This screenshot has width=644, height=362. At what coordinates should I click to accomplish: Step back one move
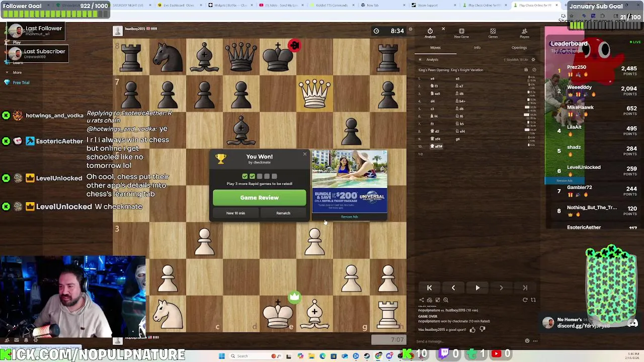tap(453, 288)
